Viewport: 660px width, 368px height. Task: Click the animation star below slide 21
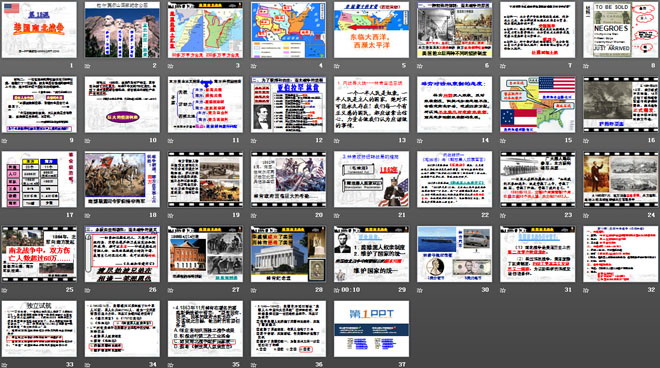(337, 216)
